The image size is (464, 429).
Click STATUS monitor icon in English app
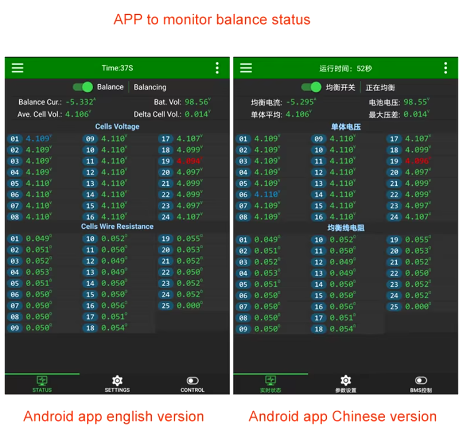tap(42, 381)
